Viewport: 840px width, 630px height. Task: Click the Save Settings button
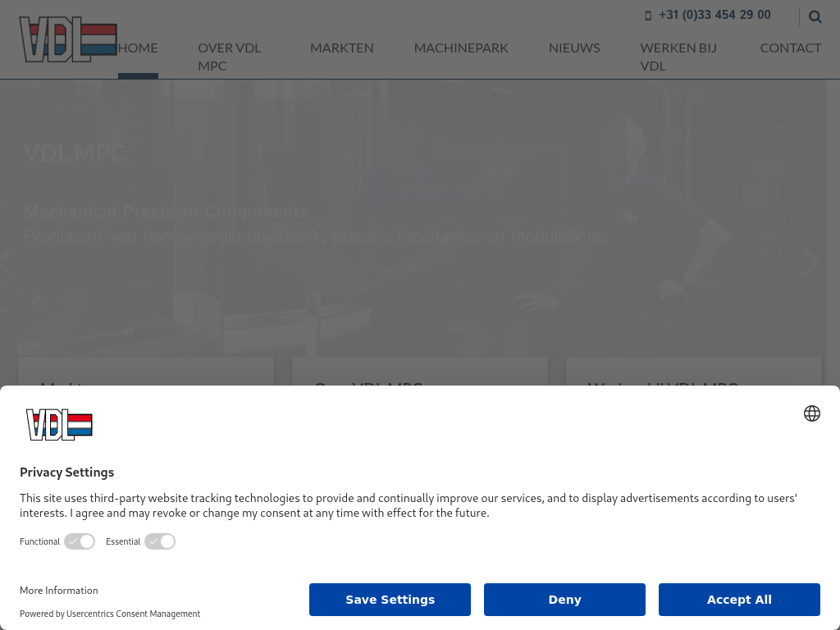click(390, 600)
